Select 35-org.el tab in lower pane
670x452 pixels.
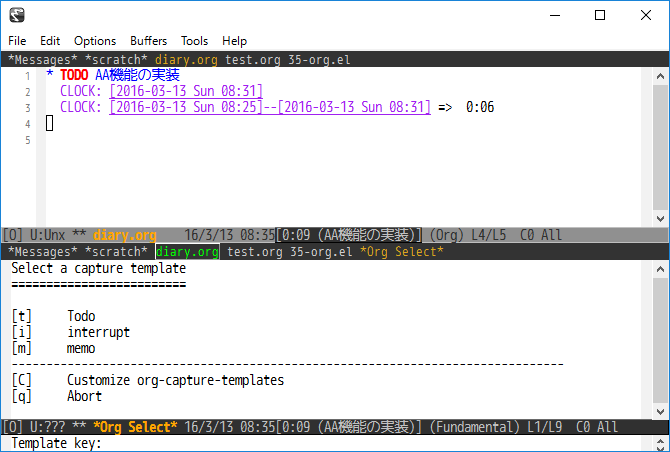(321, 252)
